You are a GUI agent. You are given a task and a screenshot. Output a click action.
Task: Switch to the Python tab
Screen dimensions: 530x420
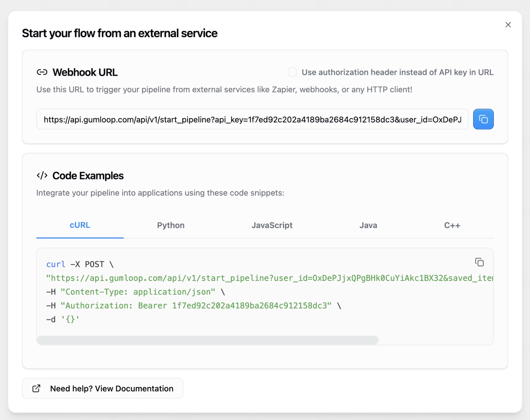171,225
